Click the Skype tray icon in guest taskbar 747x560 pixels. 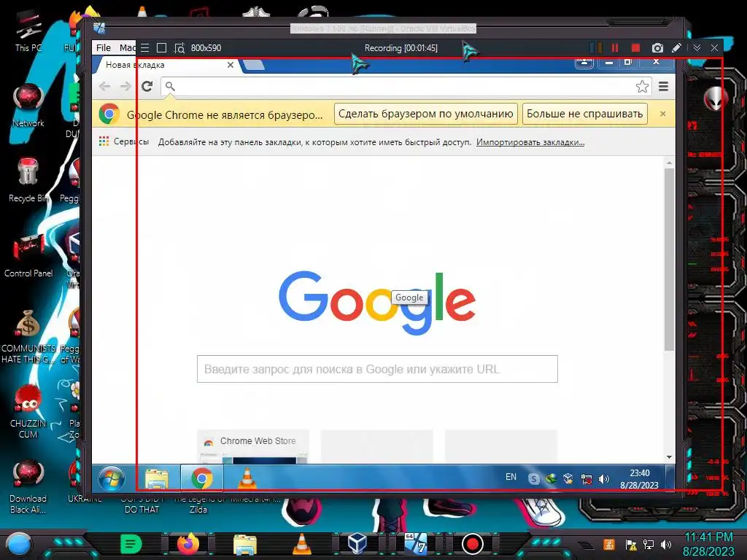coord(533,479)
